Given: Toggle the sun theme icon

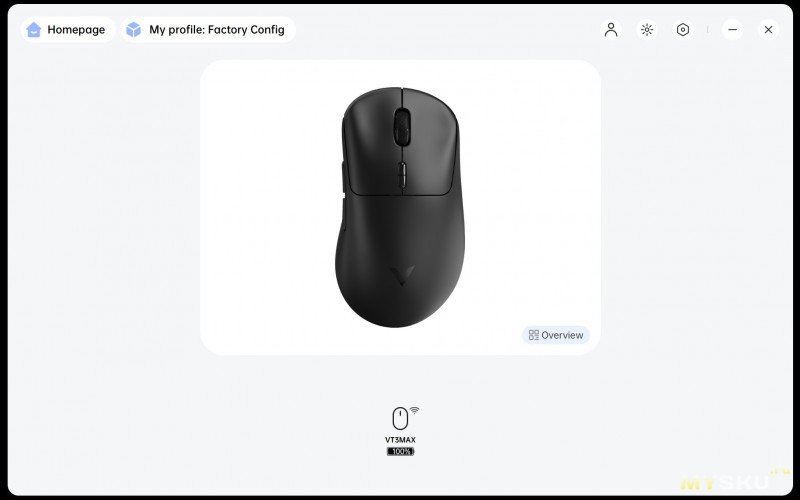Looking at the screenshot, I should [647, 30].
